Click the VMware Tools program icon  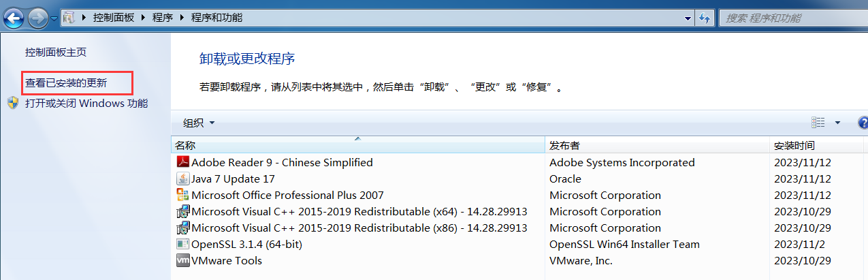click(182, 260)
